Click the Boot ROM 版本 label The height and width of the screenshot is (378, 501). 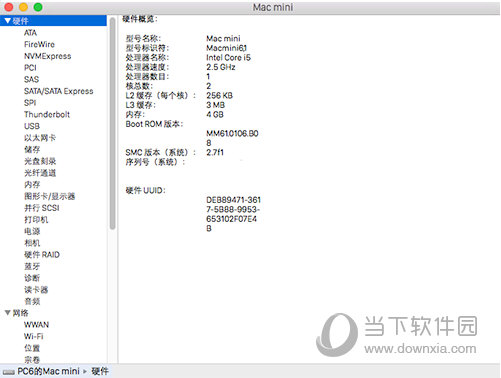coord(154,124)
